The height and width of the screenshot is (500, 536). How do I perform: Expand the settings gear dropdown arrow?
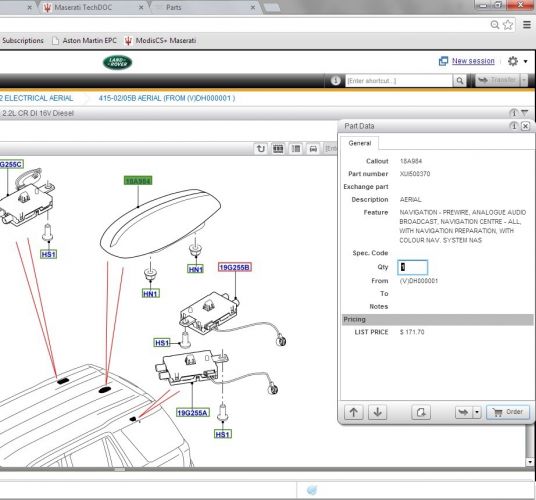tap(525, 62)
